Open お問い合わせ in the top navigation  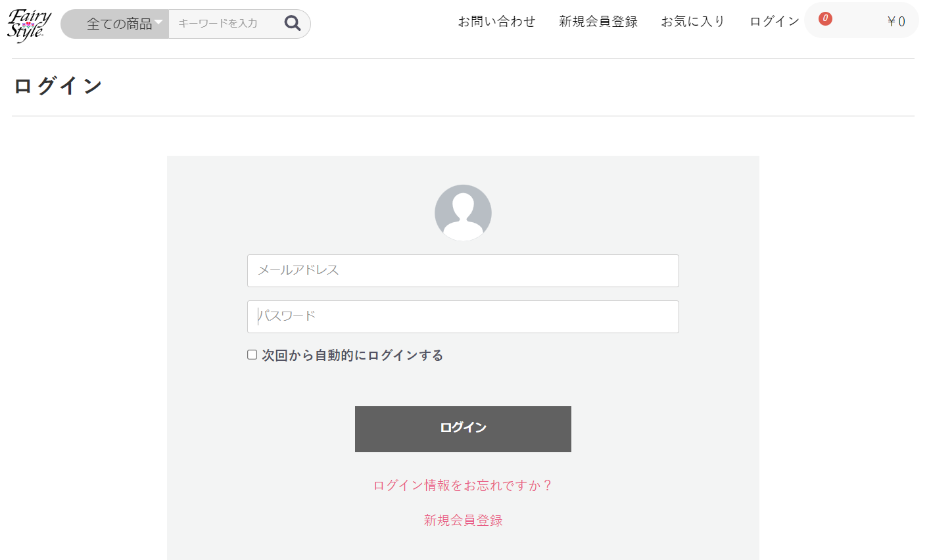pos(496,22)
